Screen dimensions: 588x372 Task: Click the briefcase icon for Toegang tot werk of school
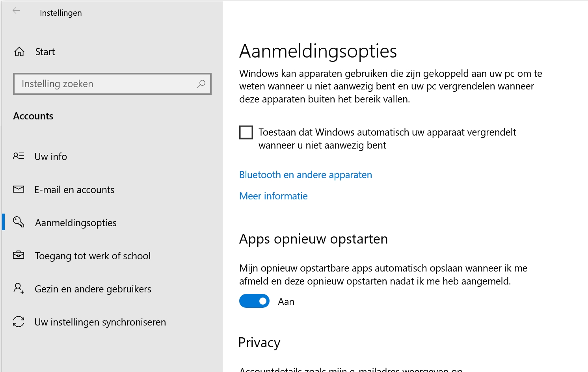tap(18, 255)
